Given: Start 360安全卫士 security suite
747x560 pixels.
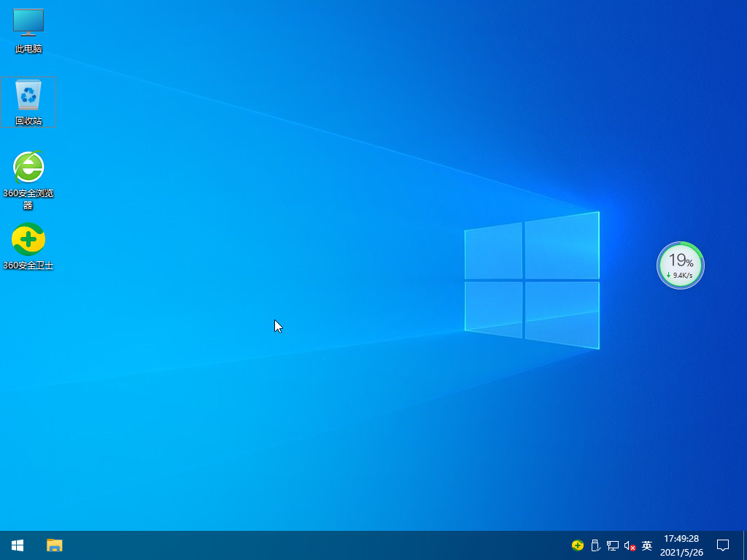Looking at the screenshot, I should (x=28, y=241).
